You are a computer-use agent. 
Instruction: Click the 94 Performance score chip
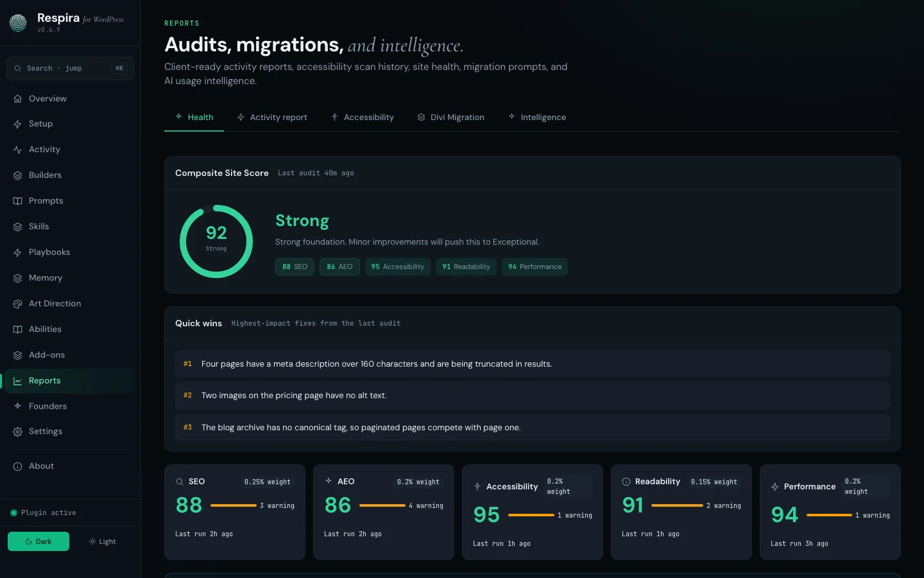pos(535,267)
